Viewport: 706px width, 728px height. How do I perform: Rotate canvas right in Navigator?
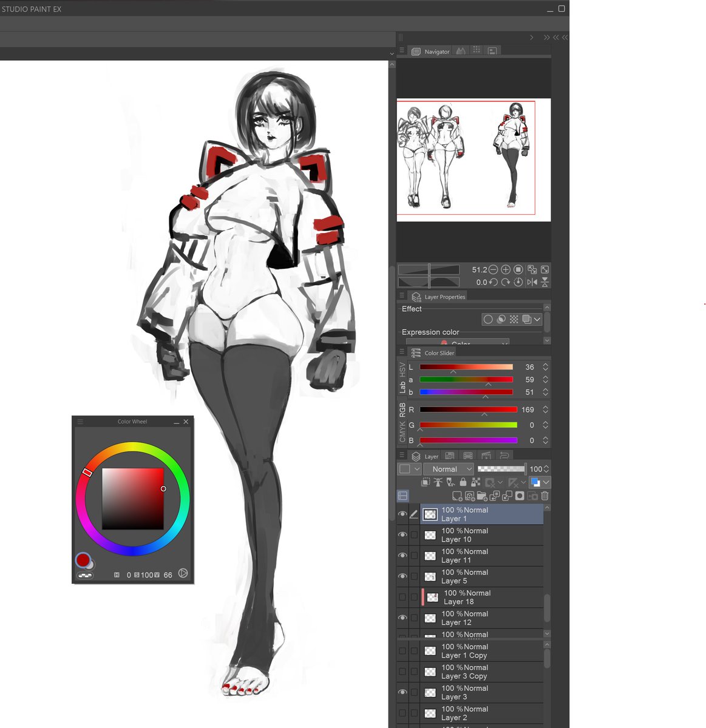506,282
